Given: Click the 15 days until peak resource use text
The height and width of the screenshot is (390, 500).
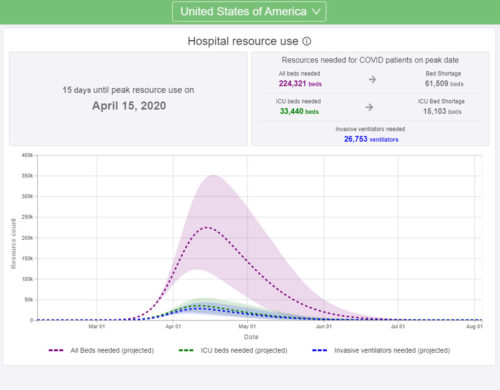Looking at the screenshot, I should pyautogui.click(x=128, y=90).
